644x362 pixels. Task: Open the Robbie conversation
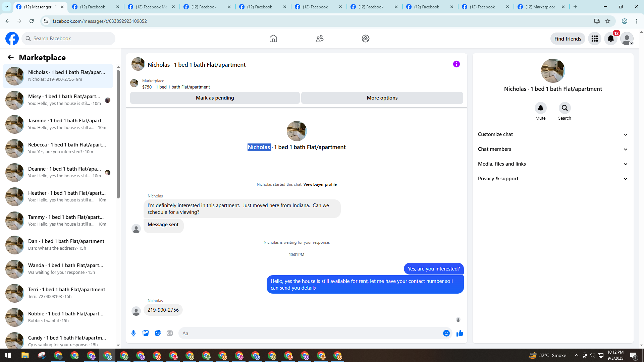coord(58,317)
